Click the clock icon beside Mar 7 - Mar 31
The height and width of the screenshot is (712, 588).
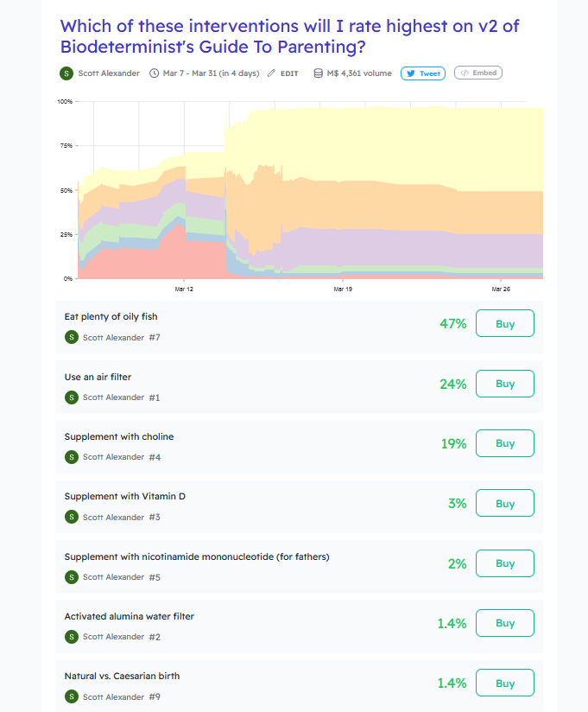coord(155,73)
